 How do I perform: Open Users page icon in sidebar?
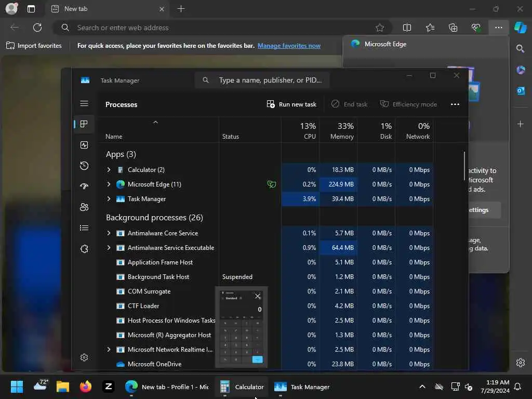[x=84, y=207]
